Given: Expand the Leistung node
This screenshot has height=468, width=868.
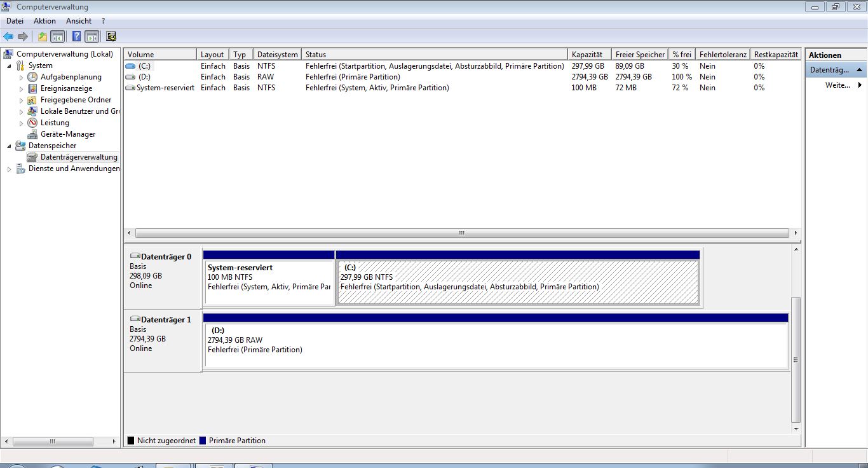Looking at the screenshot, I should coord(21,123).
